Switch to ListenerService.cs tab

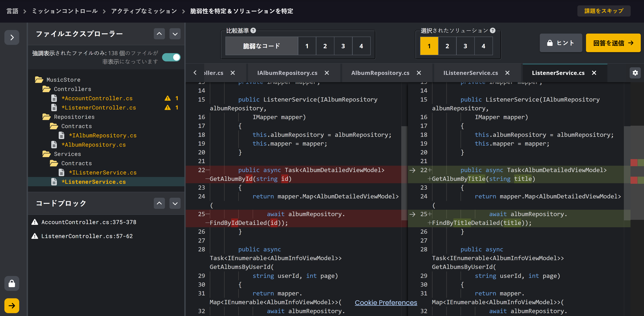coord(558,73)
